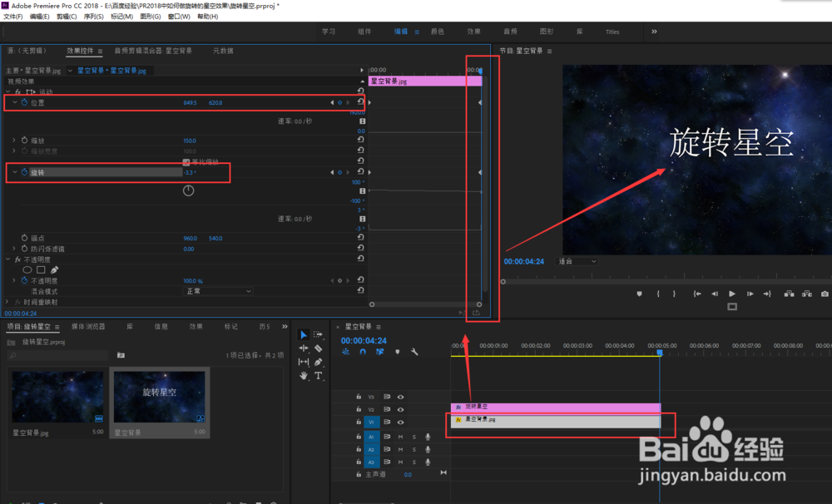This screenshot has height=504, width=832.
Task: Reset the Rotation parameter
Action: [x=361, y=172]
